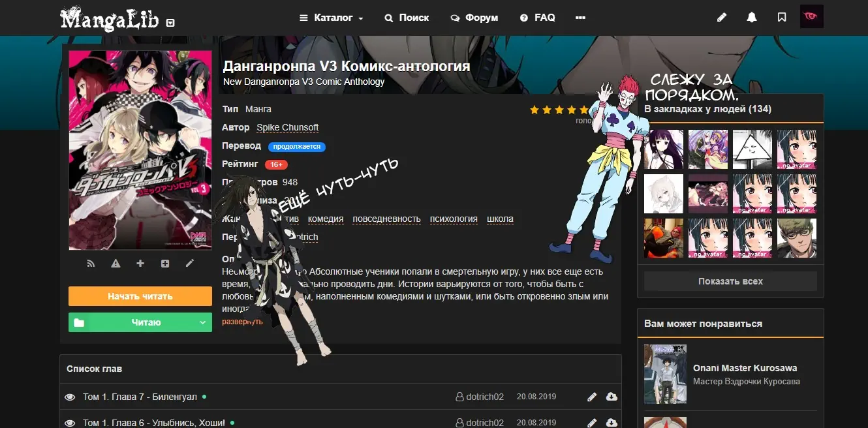This screenshot has width=868, height=428.
Task: Click the pencil icon in the top navigation bar
Action: (x=722, y=18)
